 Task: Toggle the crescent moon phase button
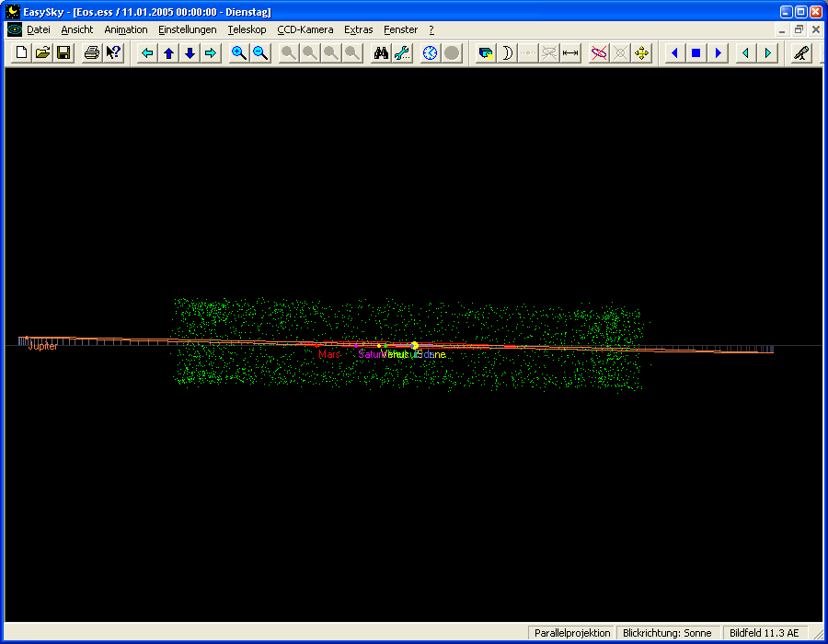pos(506,53)
